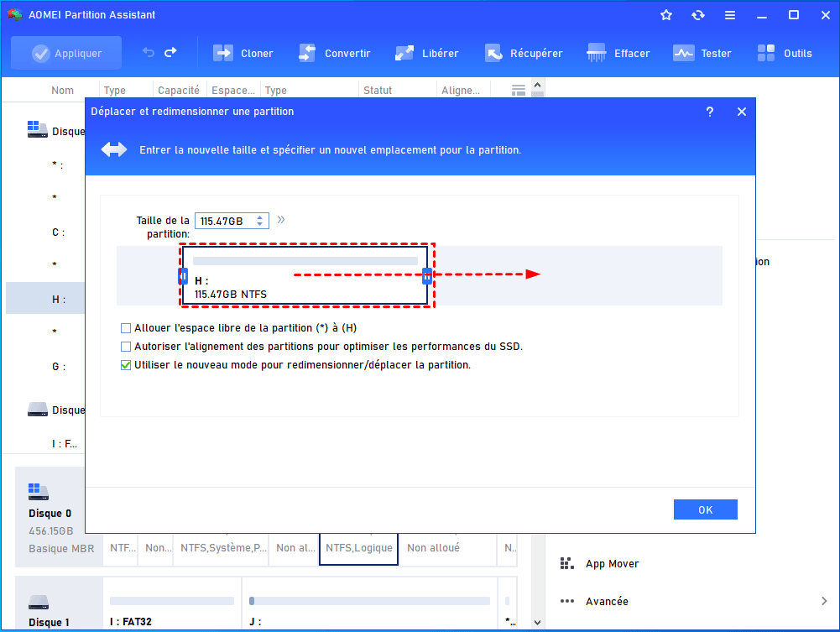
Task: Select partition I: F... in the list
Action: tap(65, 443)
